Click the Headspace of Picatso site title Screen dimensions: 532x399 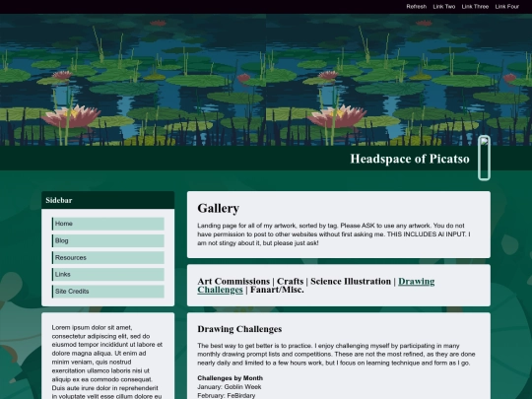click(x=410, y=159)
